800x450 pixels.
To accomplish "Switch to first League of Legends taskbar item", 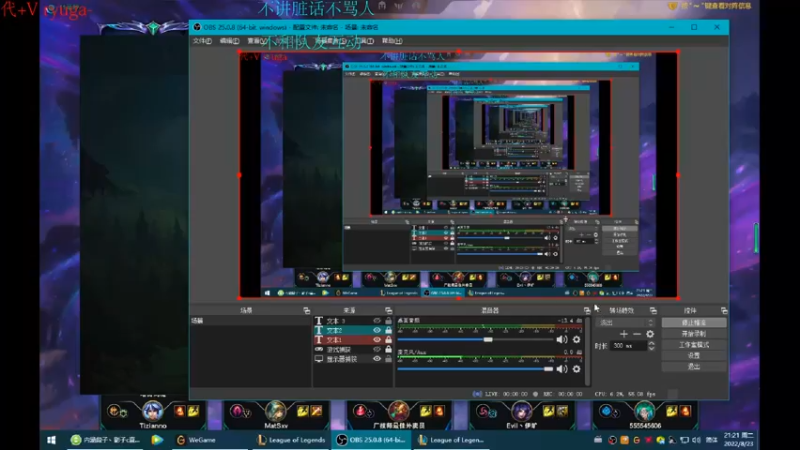I will click(291, 440).
